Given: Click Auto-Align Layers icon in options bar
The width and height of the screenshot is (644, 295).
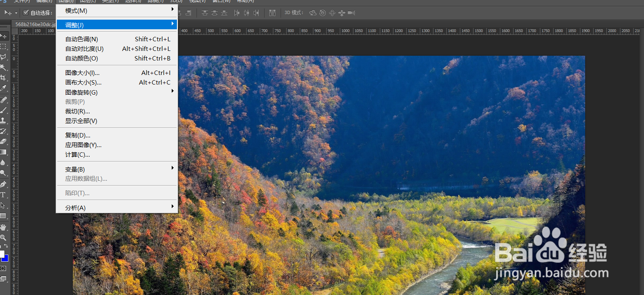Looking at the screenshot, I should tap(272, 13).
